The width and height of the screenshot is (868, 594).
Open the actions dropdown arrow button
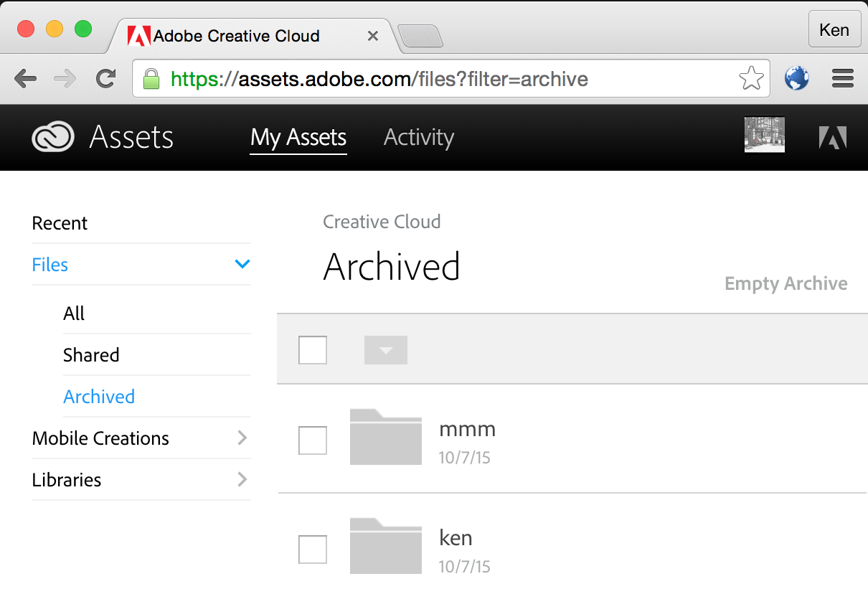click(x=386, y=350)
